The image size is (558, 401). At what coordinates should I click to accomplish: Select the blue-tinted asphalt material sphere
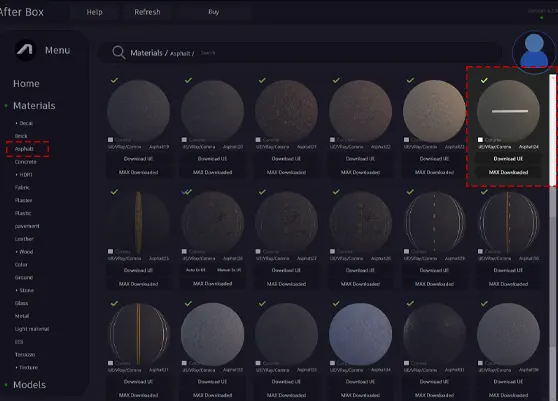tap(360, 334)
